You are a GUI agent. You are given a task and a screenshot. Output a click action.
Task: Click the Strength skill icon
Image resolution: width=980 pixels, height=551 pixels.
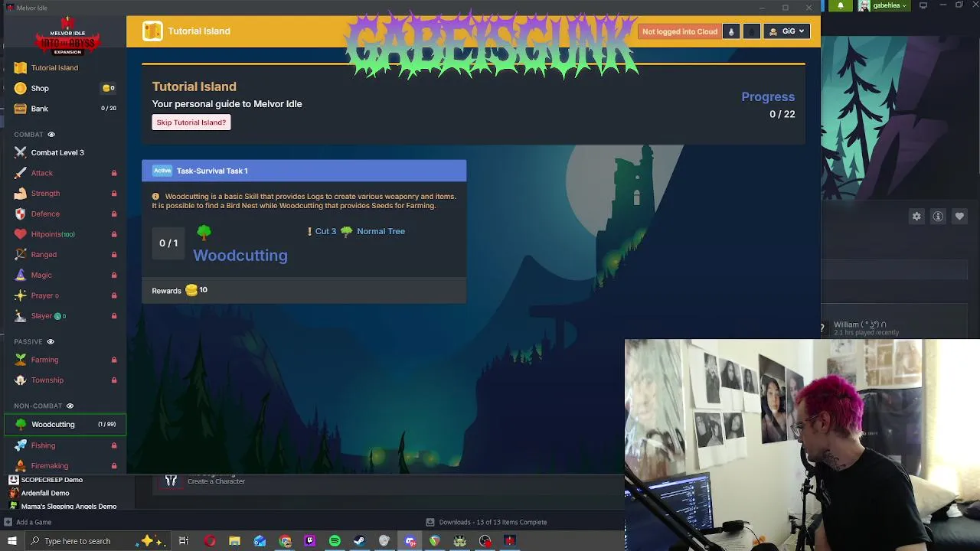click(21, 194)
